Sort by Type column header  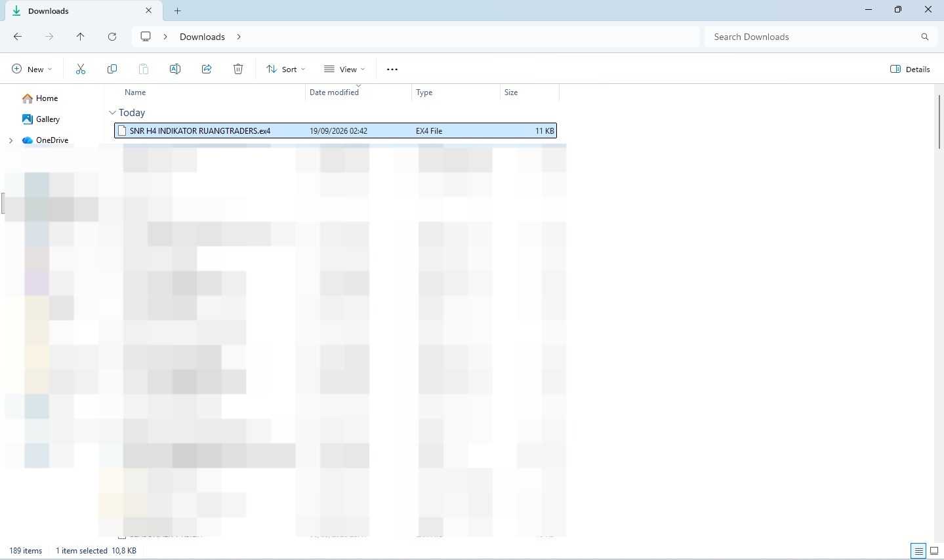tap(424, 92)
